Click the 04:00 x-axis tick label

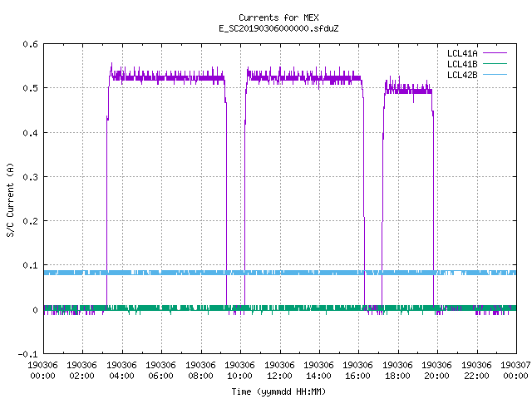122,376
